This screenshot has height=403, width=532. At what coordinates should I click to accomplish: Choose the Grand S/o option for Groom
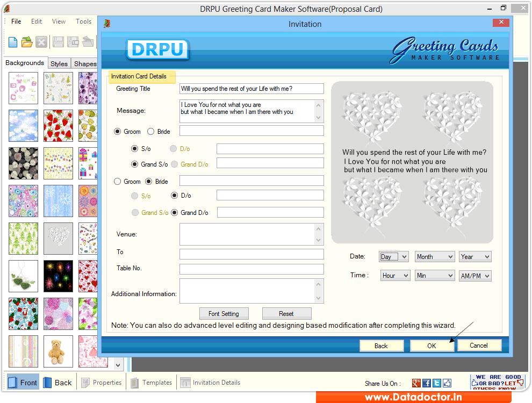134,164
